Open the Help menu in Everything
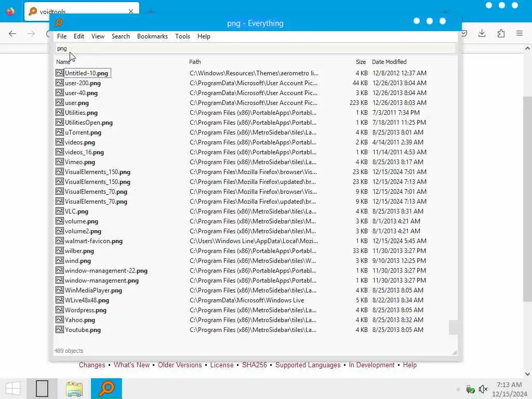 [204, 36]
